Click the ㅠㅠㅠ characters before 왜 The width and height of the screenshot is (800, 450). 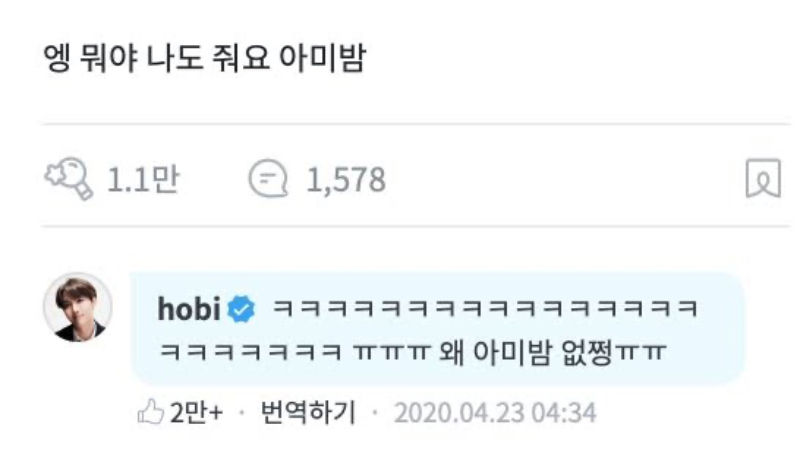[x=392, y=352]
